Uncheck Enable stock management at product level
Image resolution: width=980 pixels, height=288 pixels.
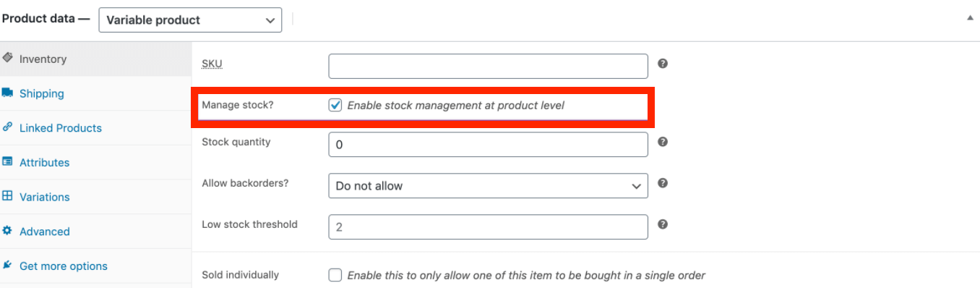click(x=335, y=105)
